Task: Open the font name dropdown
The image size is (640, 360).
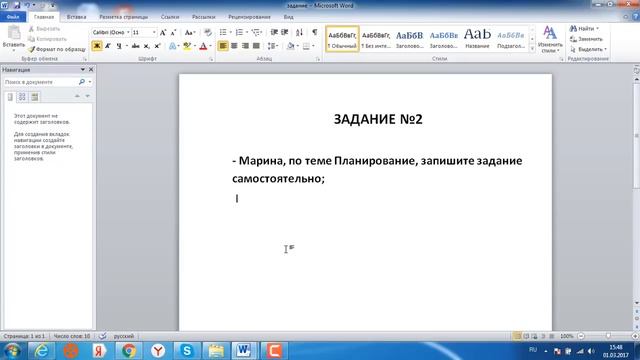Action: pos(128,32)
